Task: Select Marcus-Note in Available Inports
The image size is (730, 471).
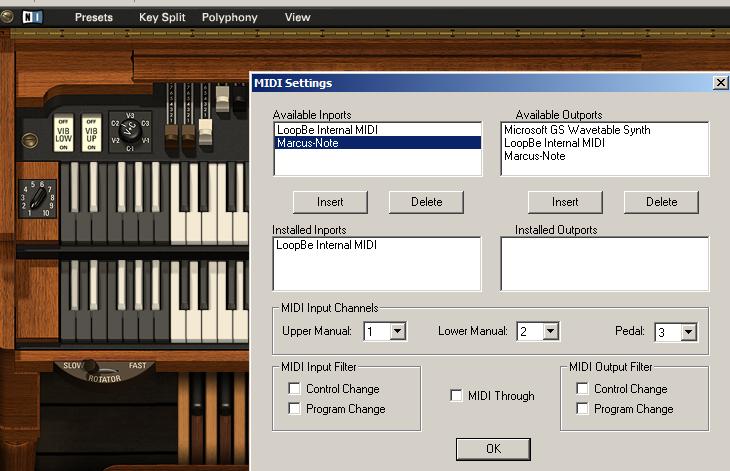Action: pos(378,143)
